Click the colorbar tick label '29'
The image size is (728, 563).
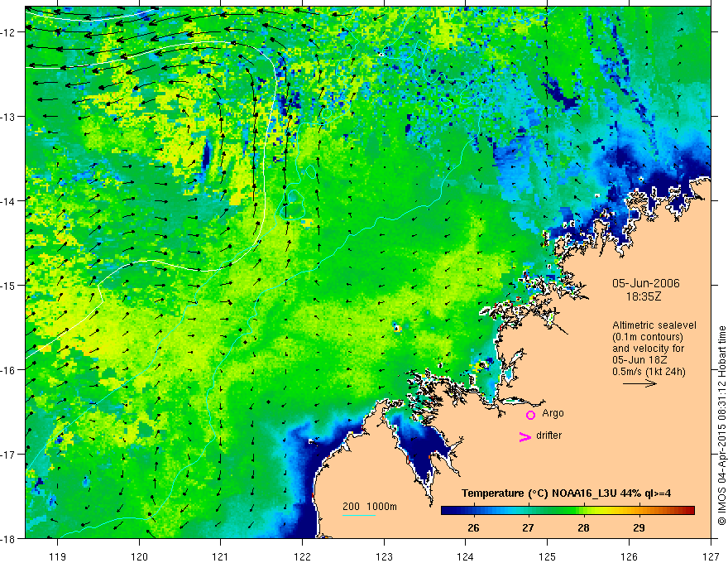639,528
